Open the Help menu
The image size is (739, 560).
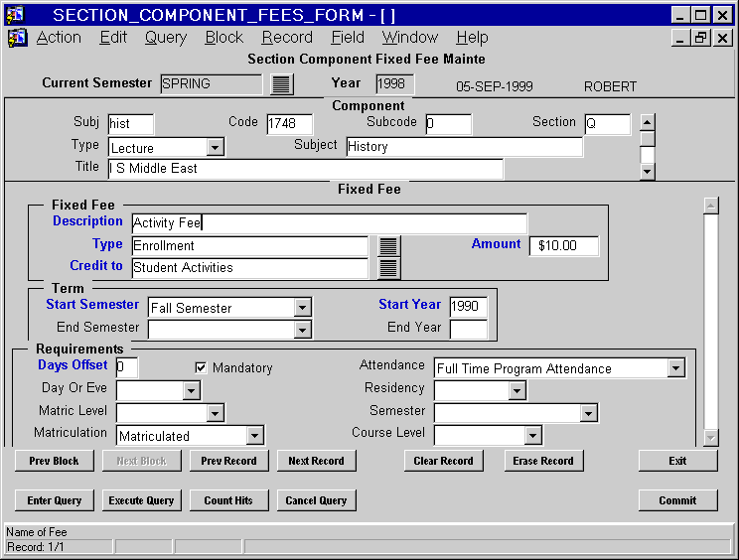pos(472,37)
